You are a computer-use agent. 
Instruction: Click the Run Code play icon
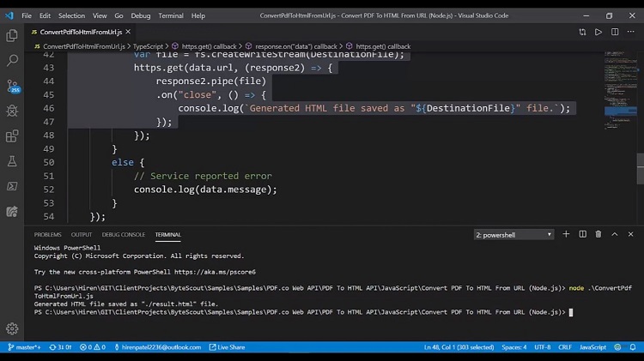598,32
